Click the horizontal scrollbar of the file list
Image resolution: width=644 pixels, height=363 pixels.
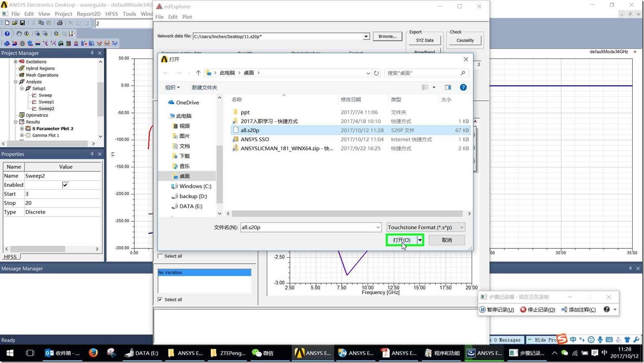pos(346,214)
